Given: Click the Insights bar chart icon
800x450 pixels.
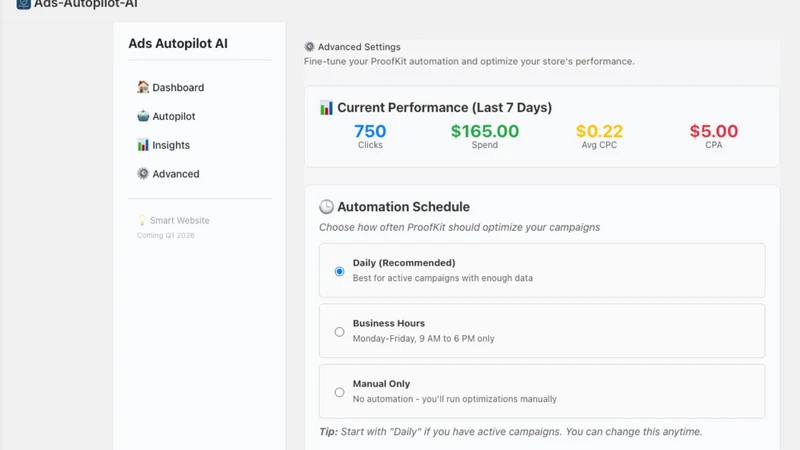Looking at the screenshot, I should pos(143,145).
